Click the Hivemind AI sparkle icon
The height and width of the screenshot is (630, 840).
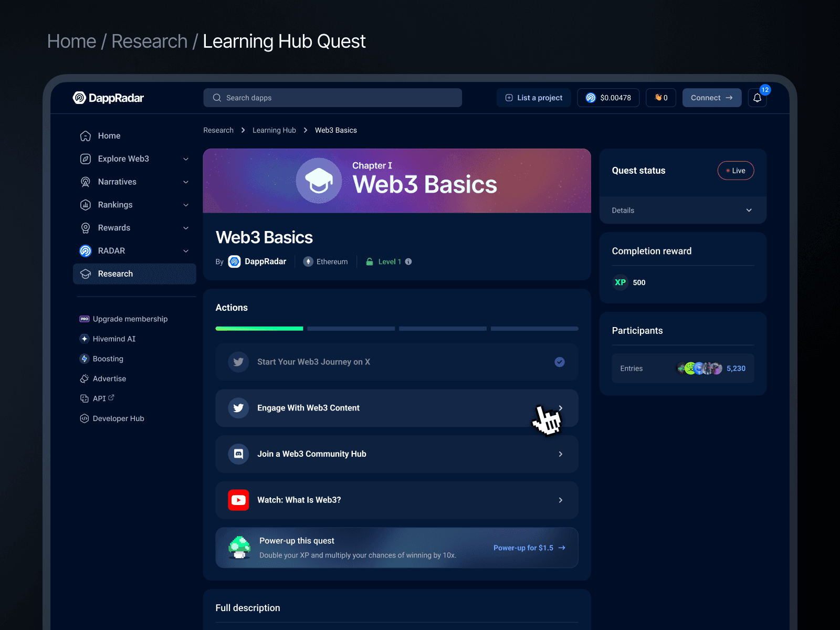pyautogui.click(x=85, y=339)
